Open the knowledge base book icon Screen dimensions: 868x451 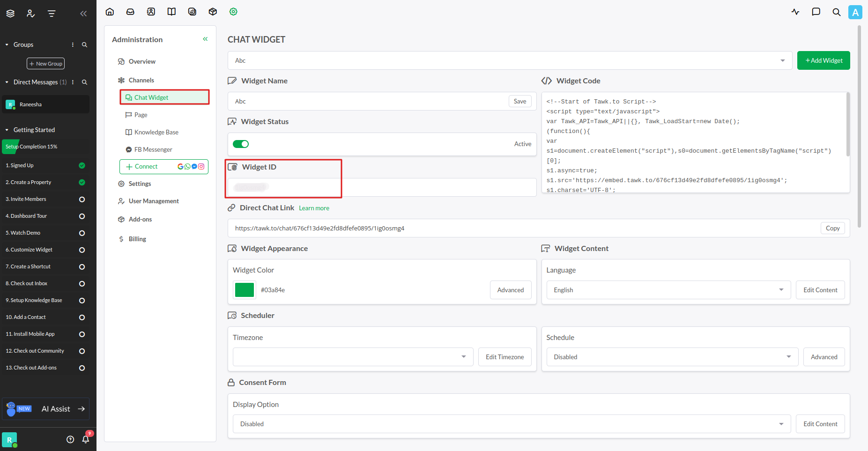click(171, 12)
